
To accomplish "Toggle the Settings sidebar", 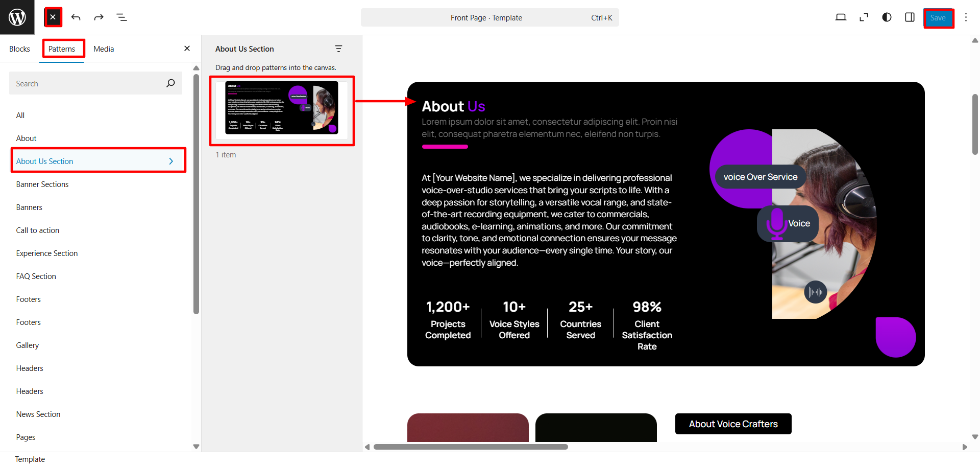I will (x=910, y=17).
